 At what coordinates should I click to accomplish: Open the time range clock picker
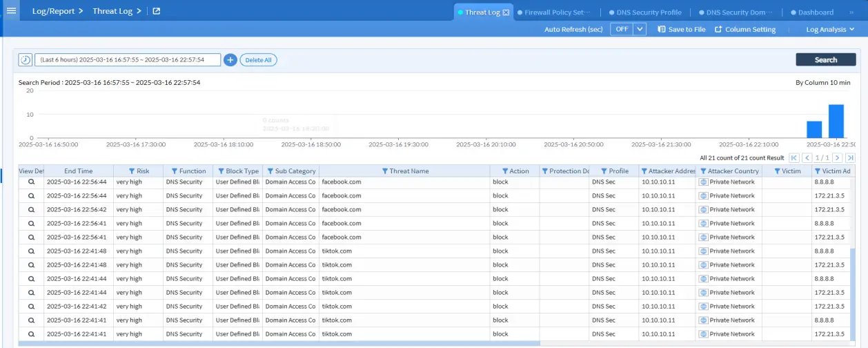click(25, 60)
